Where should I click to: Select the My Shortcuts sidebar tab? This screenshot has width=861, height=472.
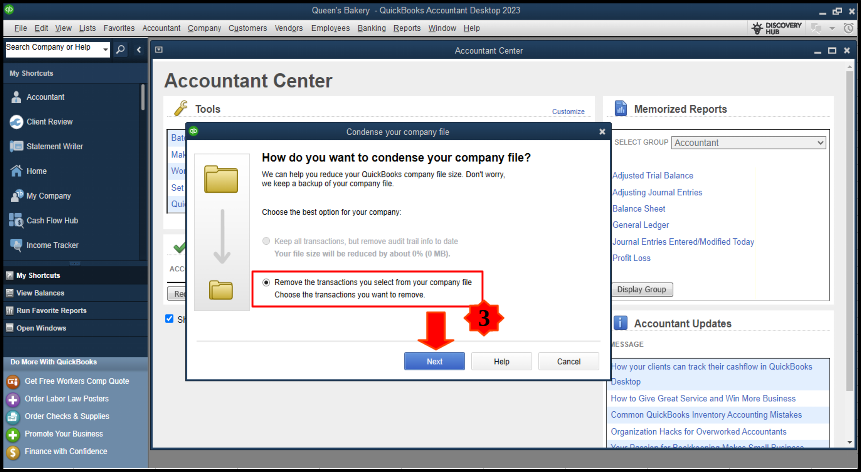(x=75, y=276)
